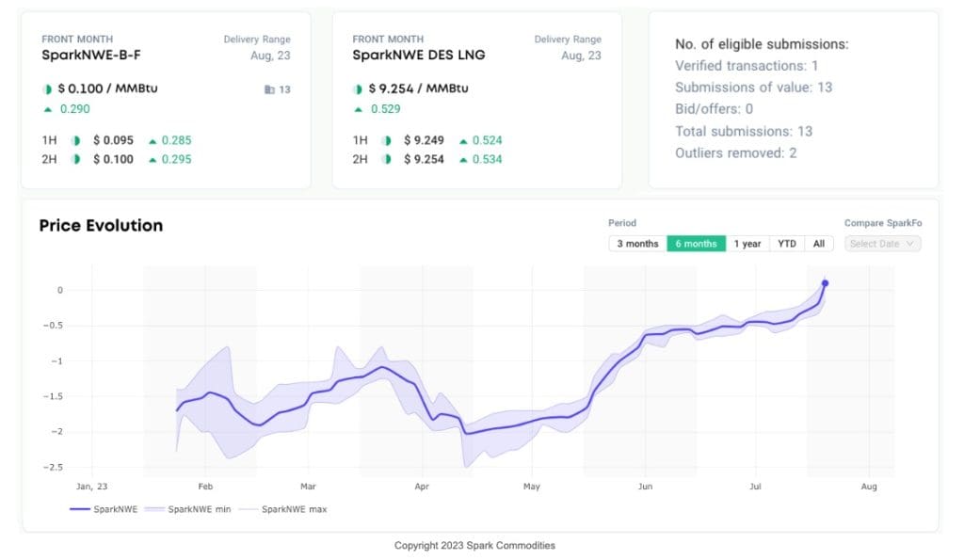Image resolution: width=964 pixels, height=560 pixels.
Task: Select the 6 months period
Action: 696,244
